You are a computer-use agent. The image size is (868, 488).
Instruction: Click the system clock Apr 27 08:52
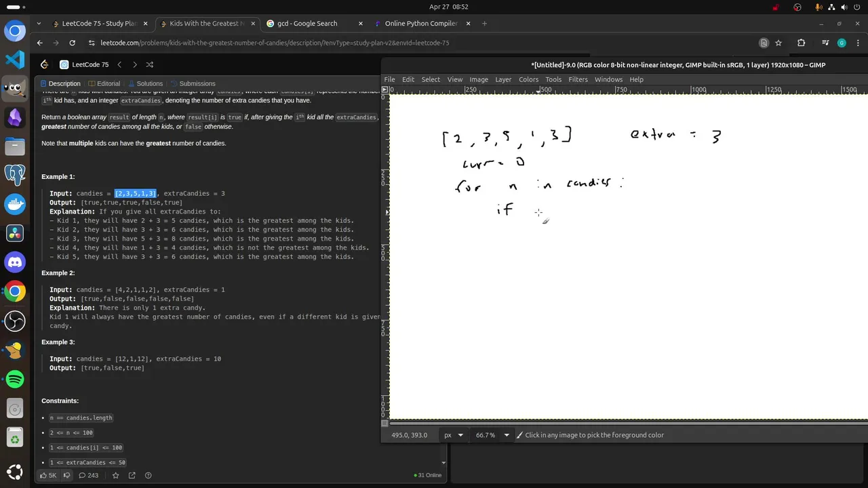tap(449, 7)
